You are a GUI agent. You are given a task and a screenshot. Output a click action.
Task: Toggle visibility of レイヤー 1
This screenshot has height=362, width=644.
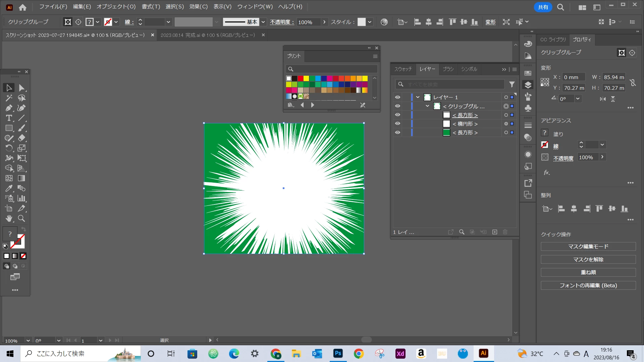tap(397, 97)
